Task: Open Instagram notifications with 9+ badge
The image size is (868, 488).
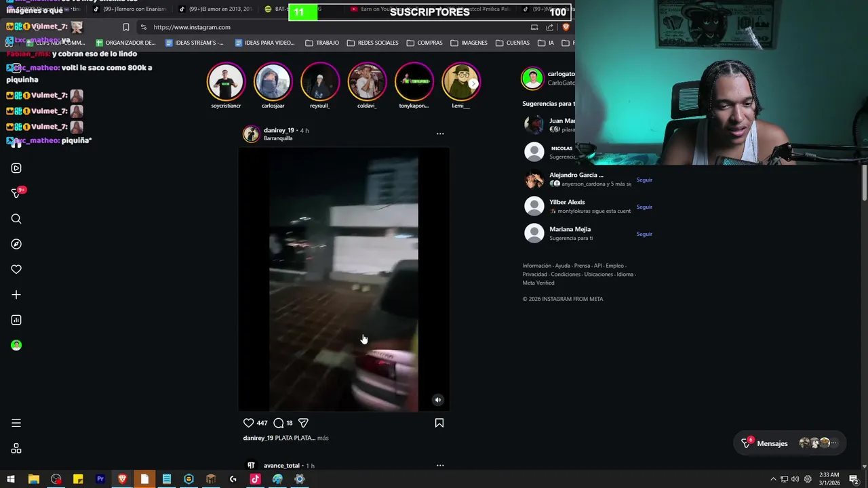Action: [17, 193]
